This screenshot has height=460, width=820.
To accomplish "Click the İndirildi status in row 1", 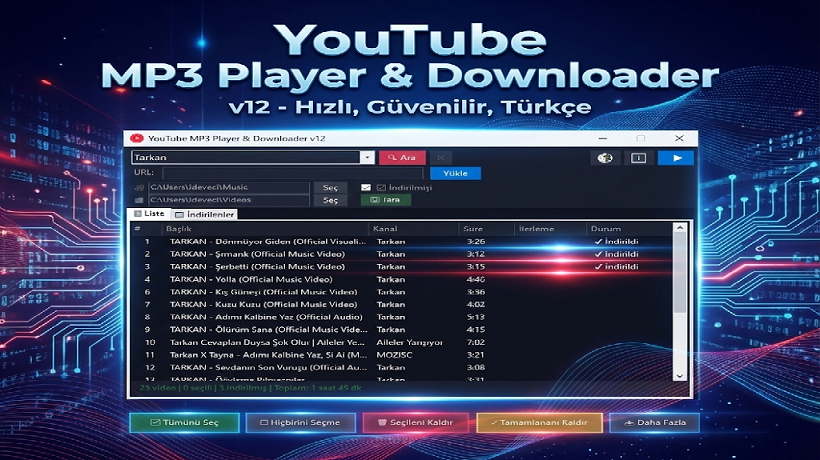I will coord(617,242).
